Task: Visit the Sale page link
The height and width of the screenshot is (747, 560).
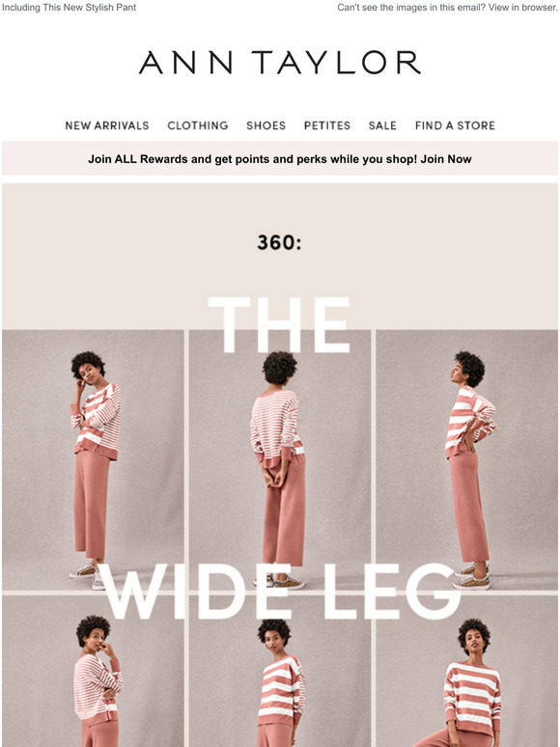Action: pyautogui.click(x=382, y=125)
